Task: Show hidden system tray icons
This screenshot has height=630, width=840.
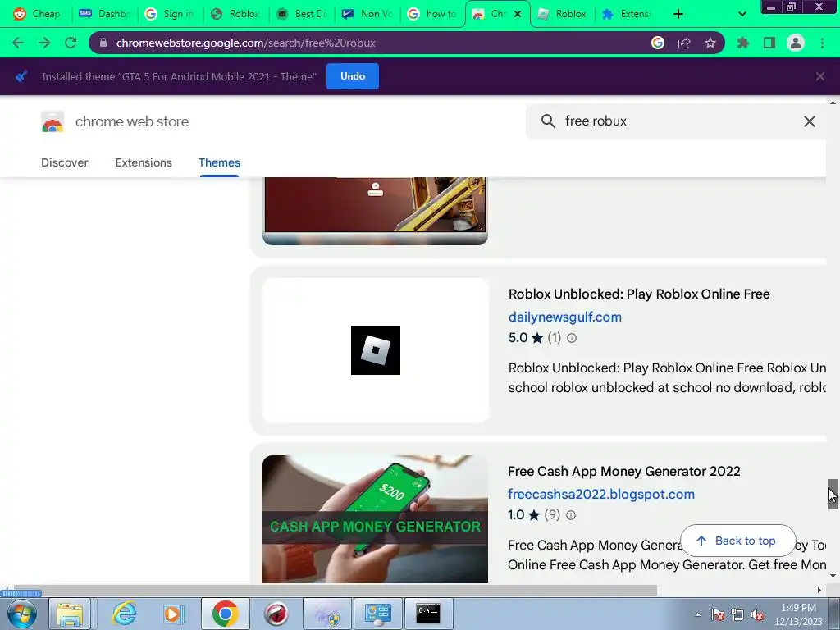Action: point(697,615)
